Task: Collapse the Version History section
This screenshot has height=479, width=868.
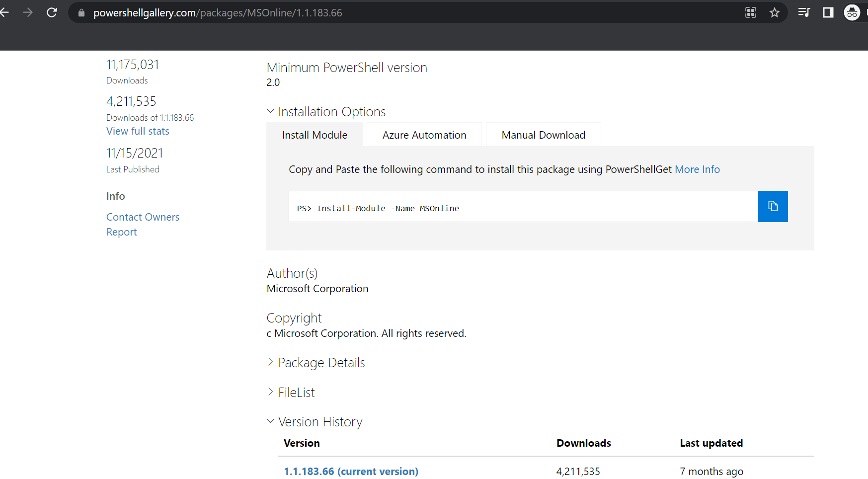Action: (315, 422)
